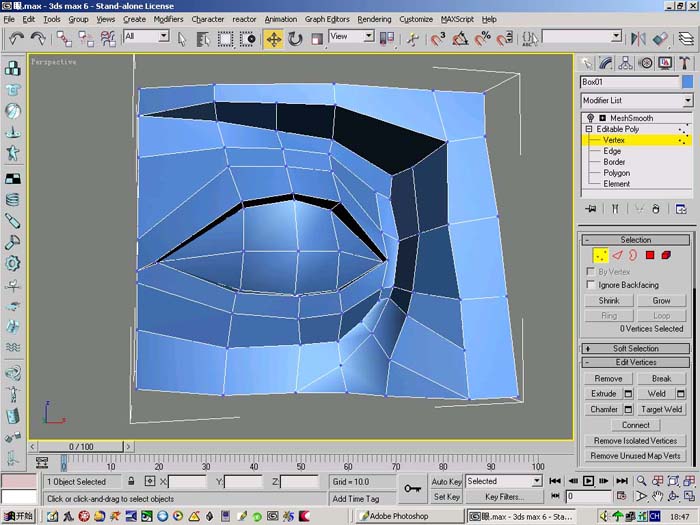Screen dimensions: 700x525
Task: Open the Select by Name dialog
Action: tap(203, 39)
